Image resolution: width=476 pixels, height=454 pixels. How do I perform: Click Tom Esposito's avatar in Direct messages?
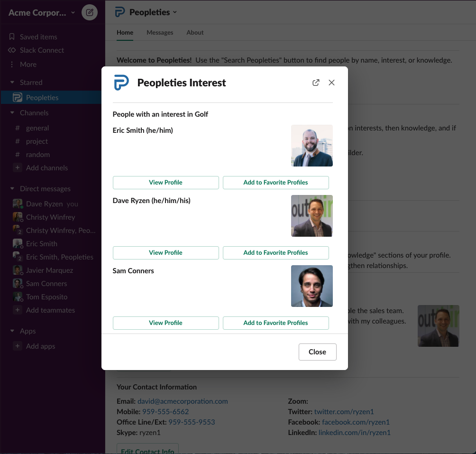[x=18, y=296]
